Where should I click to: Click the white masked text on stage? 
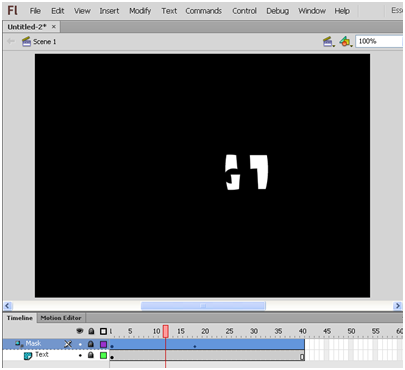pos(247,172)
